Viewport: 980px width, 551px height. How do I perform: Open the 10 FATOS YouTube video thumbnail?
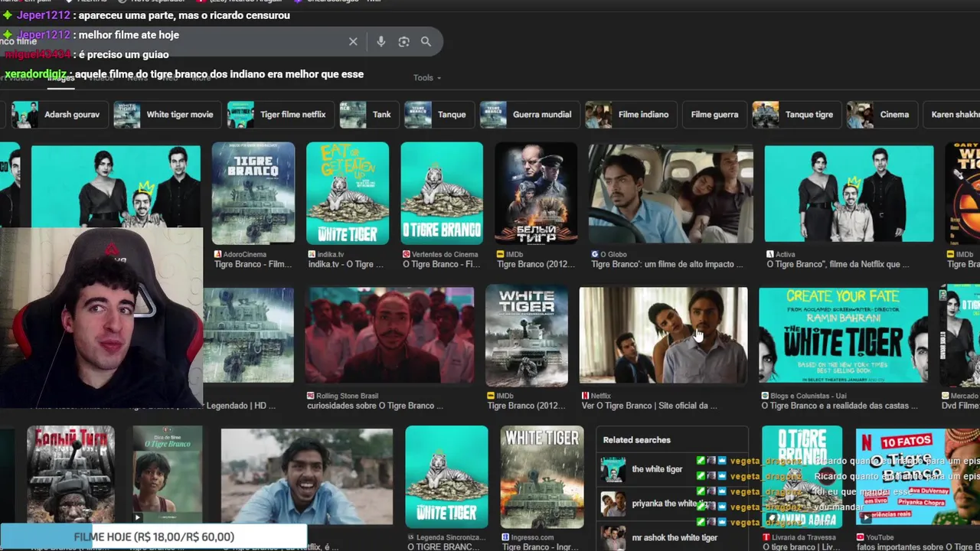coord(917,476)
